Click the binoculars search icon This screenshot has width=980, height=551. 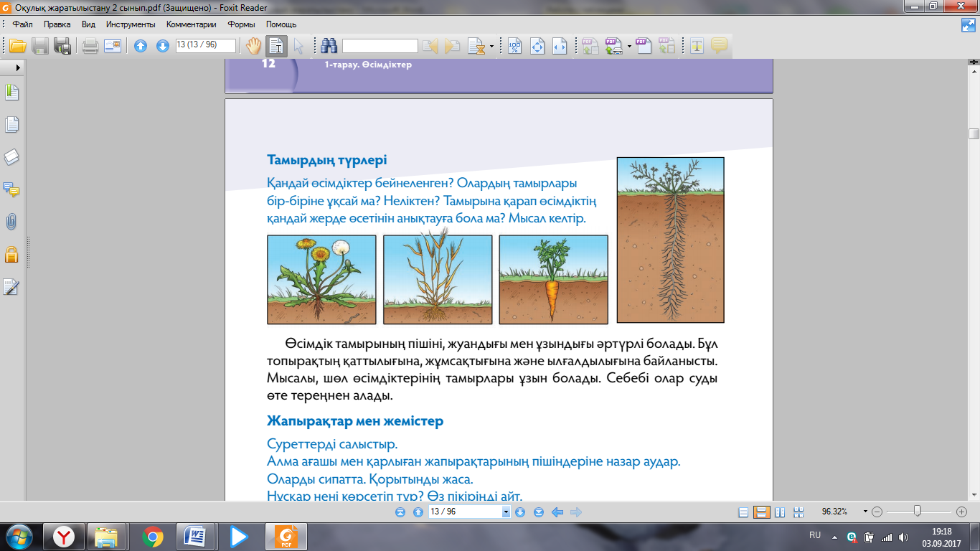click(x=329, y=46)
